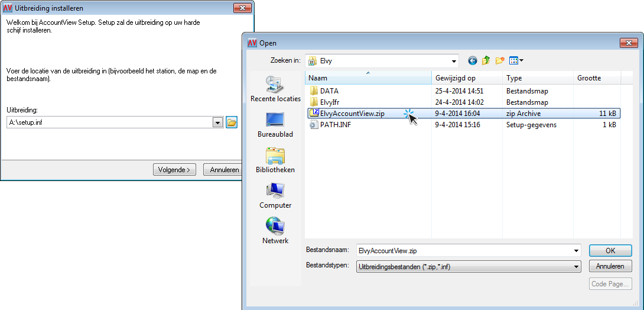Viewport: 644px width, 310px height.
Task: Sort file list by Type column
Action: click(x=538, y=77)
